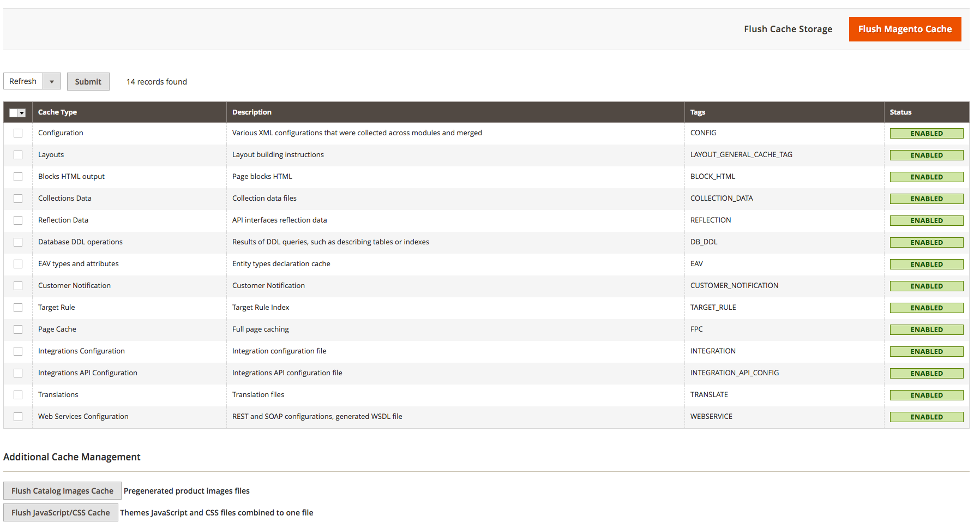Check the Configuration cache type checkbox
The width and height of the screenshot is (980, 528).
point(18,133)
